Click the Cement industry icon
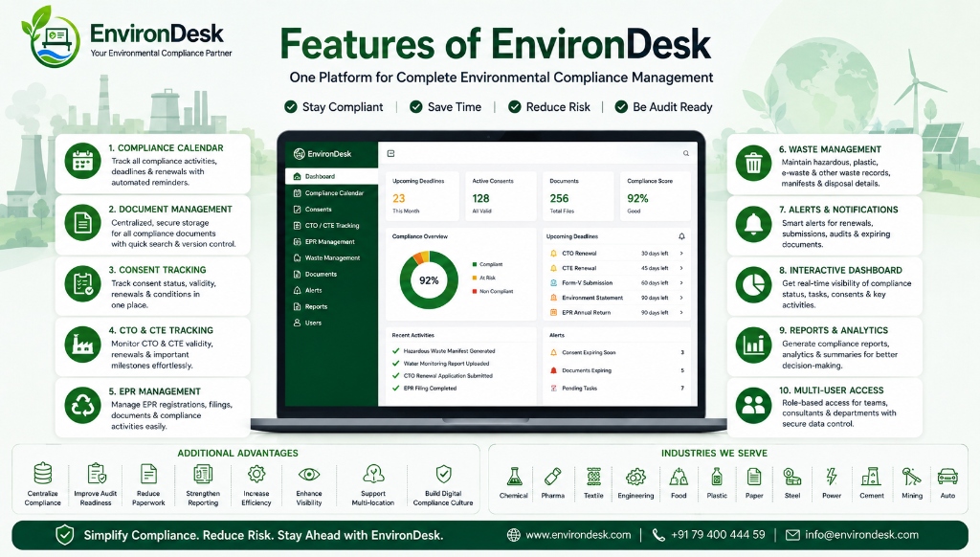 point(871,477)
